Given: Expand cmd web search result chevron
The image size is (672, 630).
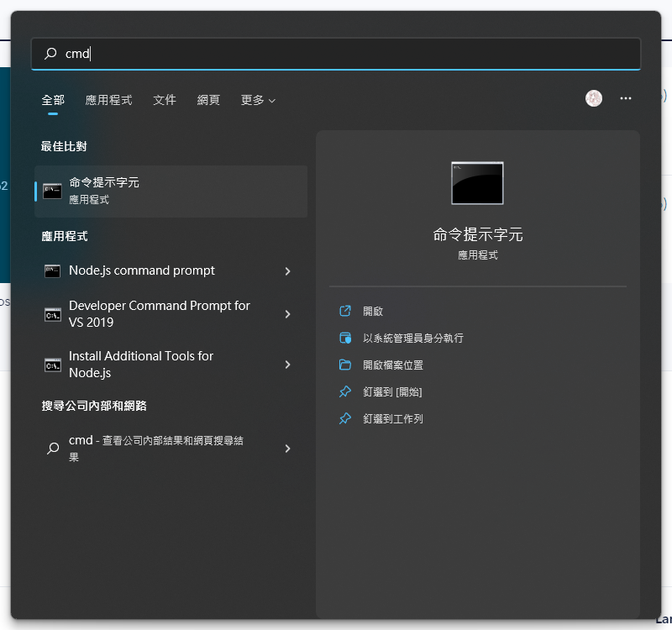Looking at the screenshot, I should [287, 449].
